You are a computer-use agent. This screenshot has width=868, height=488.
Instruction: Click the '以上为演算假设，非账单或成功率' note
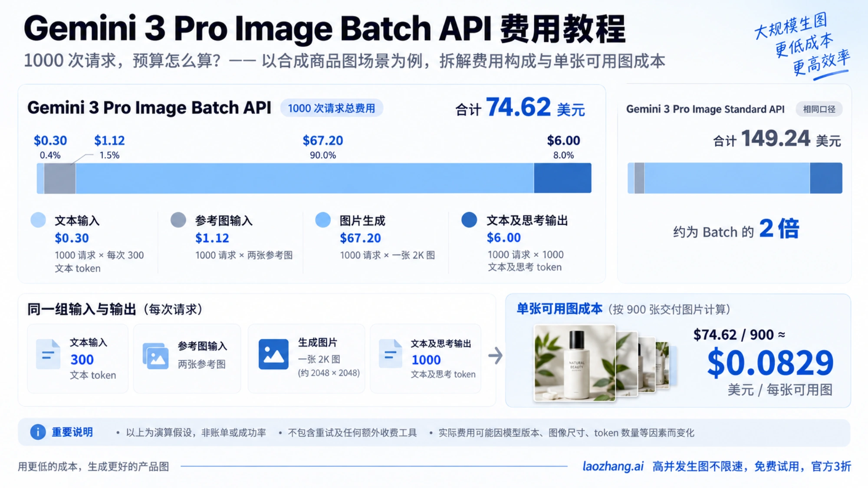point(196,432)
